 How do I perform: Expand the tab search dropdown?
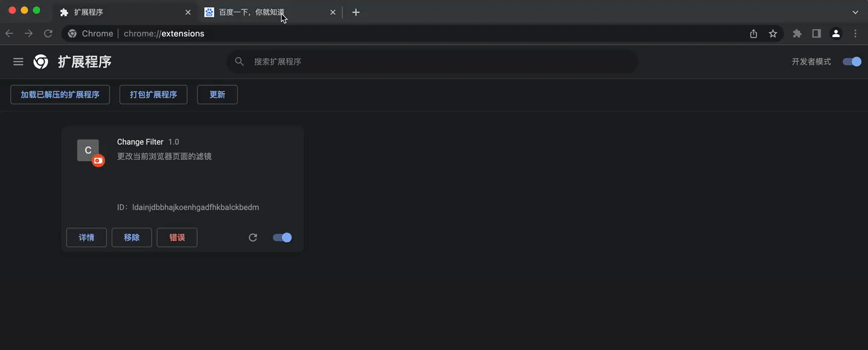[855, 12]
